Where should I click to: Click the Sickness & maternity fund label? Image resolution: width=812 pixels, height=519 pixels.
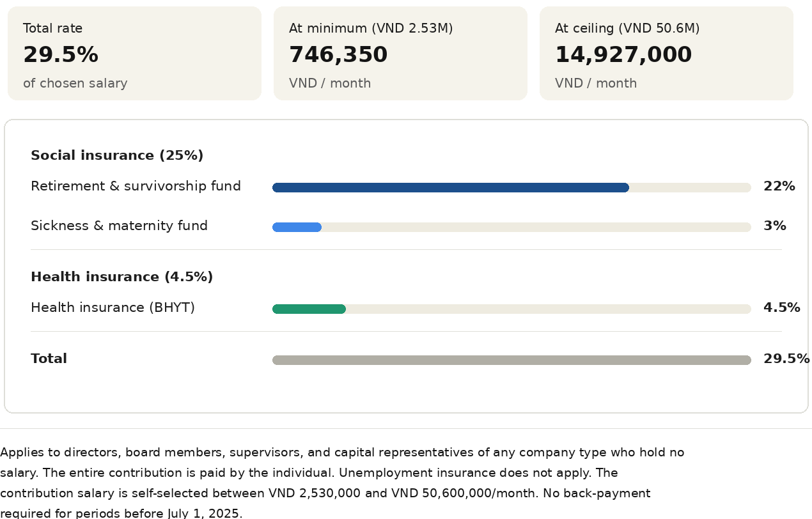(119, 226)
